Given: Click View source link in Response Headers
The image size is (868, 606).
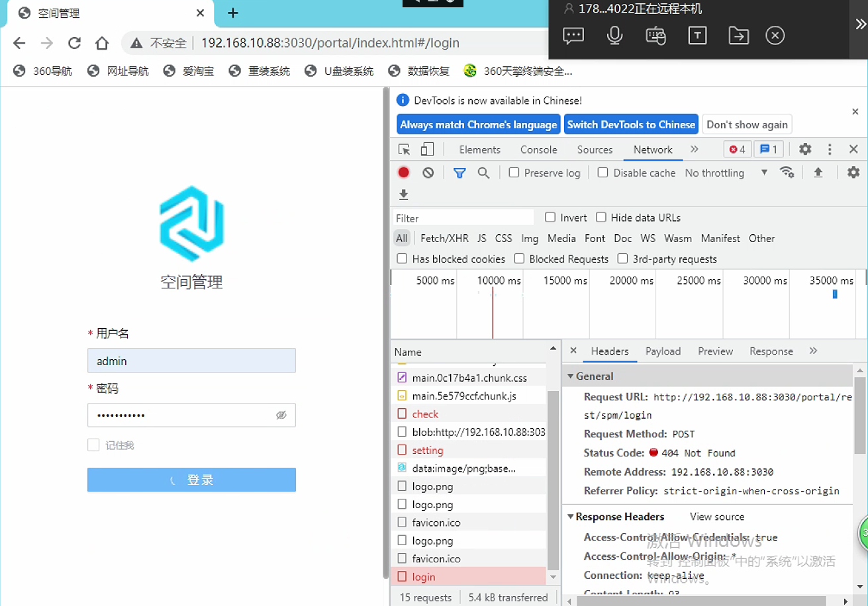Looking at the screenshot, I should click(x=717, y=517).
